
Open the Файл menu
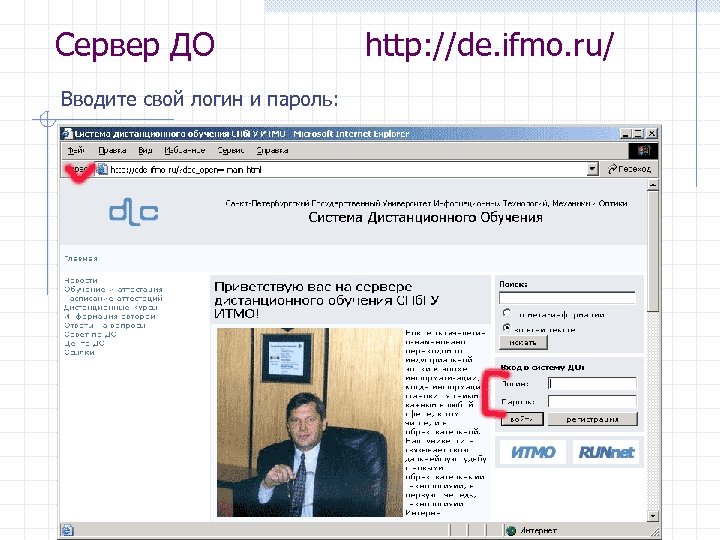(x=76, y=151)
